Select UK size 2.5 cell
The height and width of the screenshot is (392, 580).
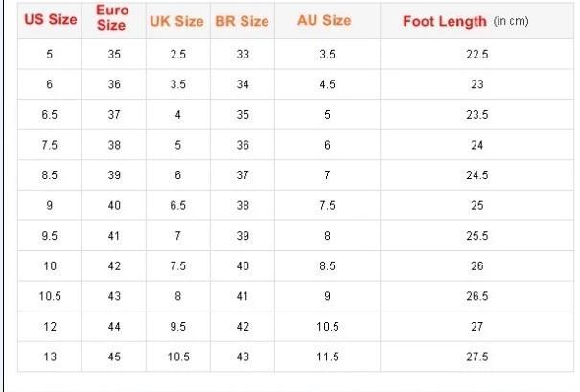(x=177, y=54)
